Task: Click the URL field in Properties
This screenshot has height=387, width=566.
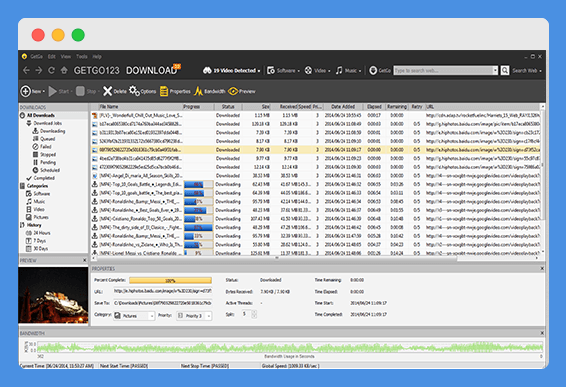Action: 162,291
